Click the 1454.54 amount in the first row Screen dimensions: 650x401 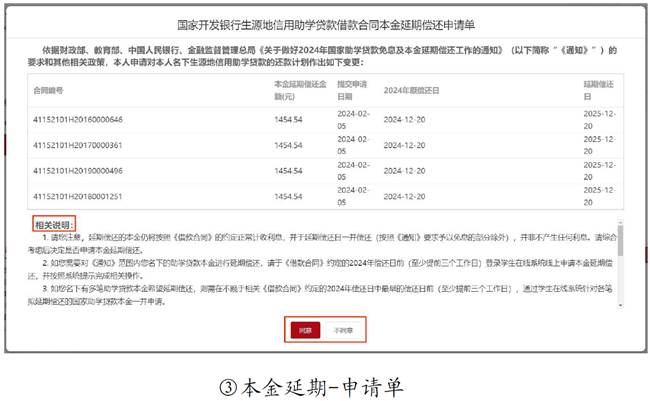[288, 119]
